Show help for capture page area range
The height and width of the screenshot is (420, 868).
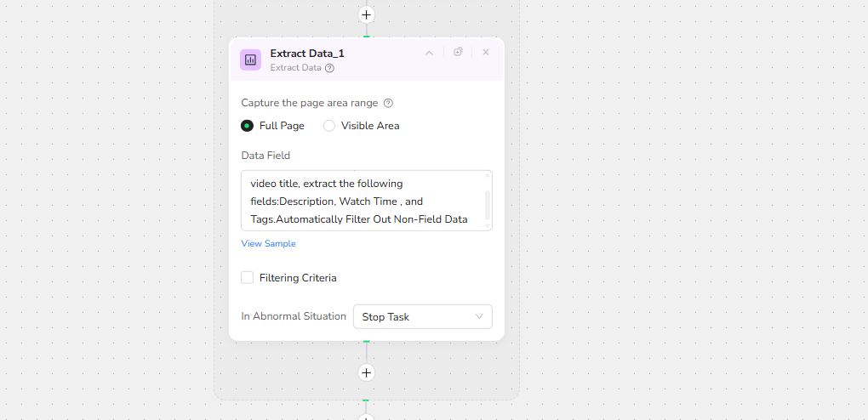388,103
